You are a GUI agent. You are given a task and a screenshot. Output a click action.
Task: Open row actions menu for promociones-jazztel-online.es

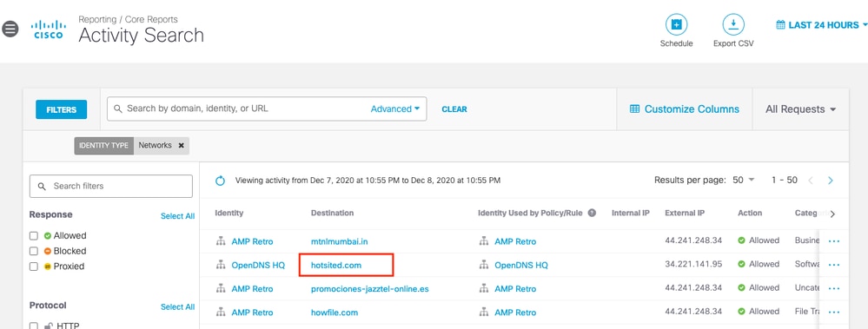(833, 289)
